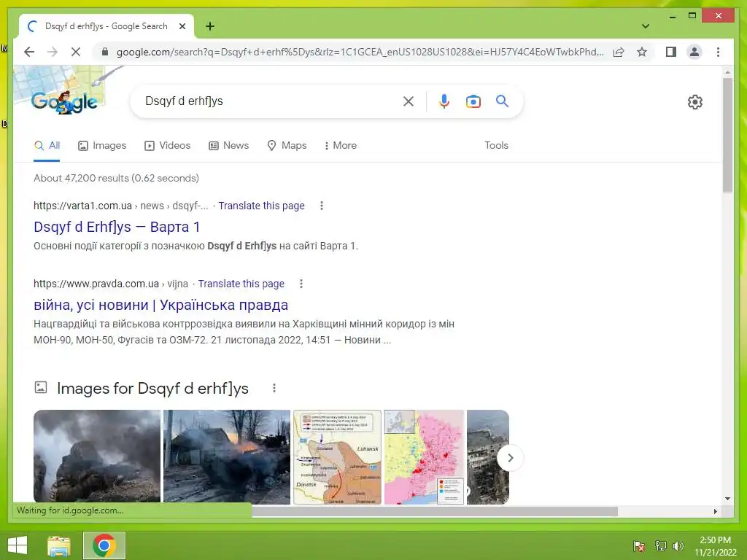
Task: Switch to Images results tab
Action: pyautogui.click(x=102, y=146)
